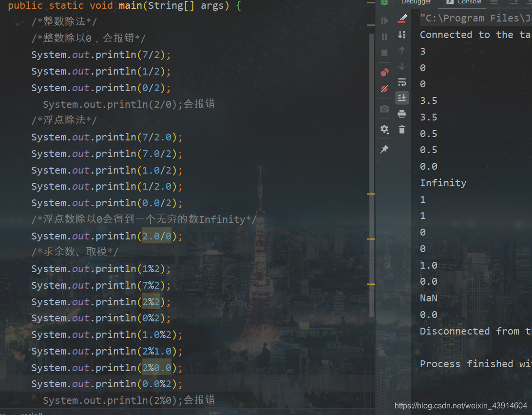The image size is (532, 415).
Task: Click code line println(1.0%2)
Action: click(107, 335)
